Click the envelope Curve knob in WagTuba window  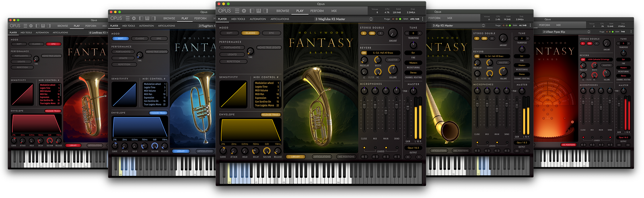(223, 151)
